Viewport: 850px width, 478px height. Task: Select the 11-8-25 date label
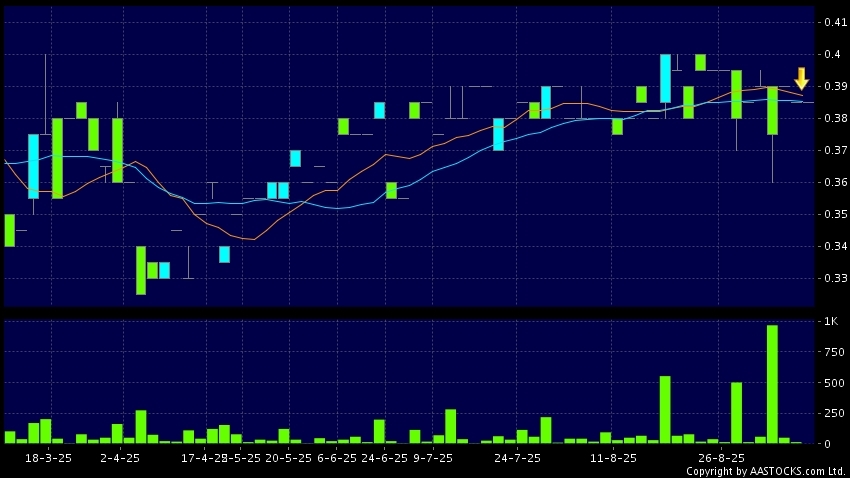(613, 458)
